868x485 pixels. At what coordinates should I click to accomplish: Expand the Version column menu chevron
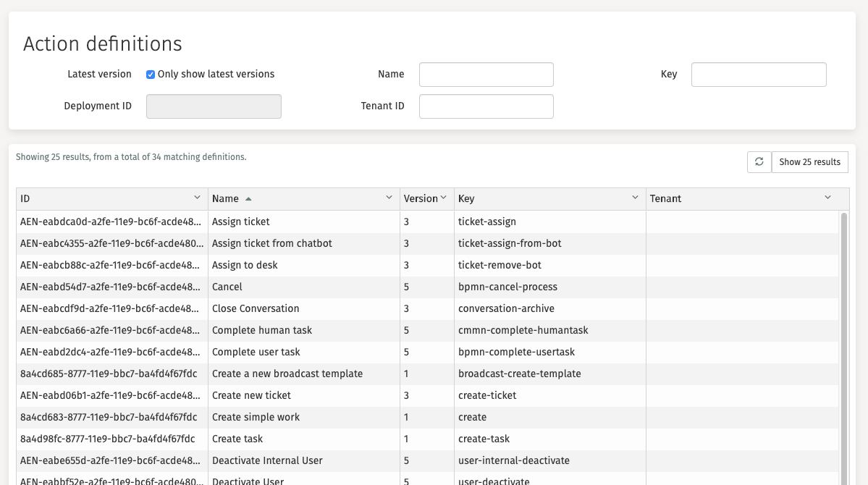(x=444, y=198)
